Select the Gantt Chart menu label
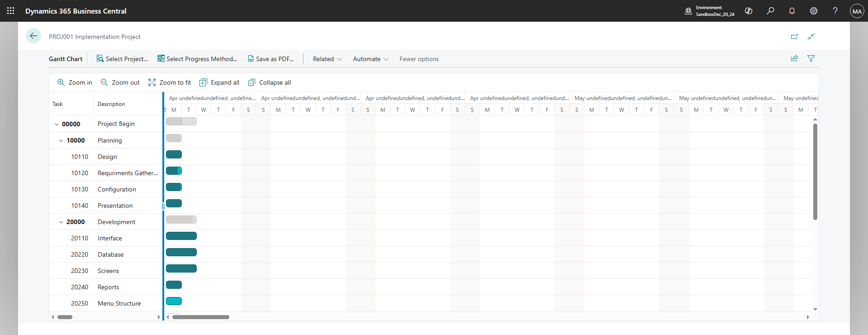This screenshot has width=868, height=335. point(66,59)
